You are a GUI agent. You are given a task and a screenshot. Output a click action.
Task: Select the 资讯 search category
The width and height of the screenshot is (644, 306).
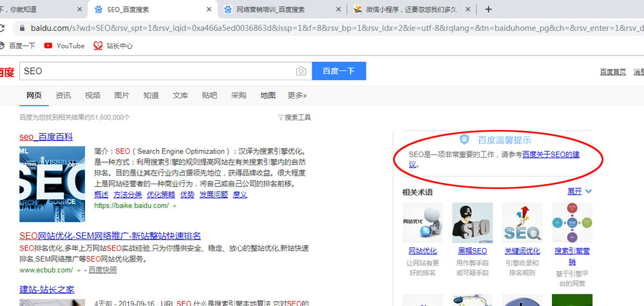point(63,95)
